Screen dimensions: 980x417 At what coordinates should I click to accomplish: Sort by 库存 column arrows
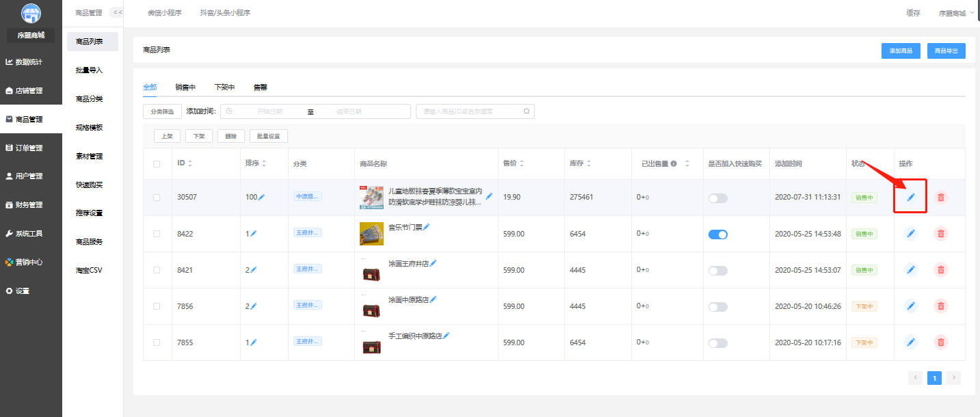click(588, 164)
